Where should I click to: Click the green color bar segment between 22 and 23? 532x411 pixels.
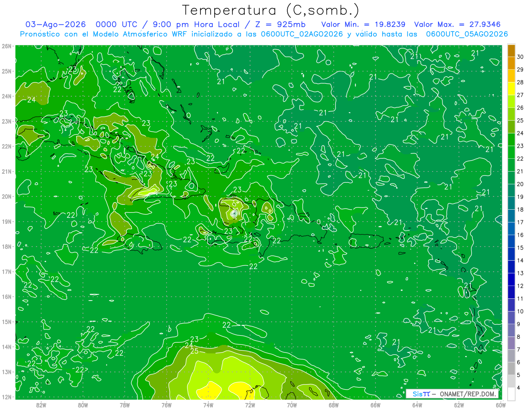click(x=511, y=152)
